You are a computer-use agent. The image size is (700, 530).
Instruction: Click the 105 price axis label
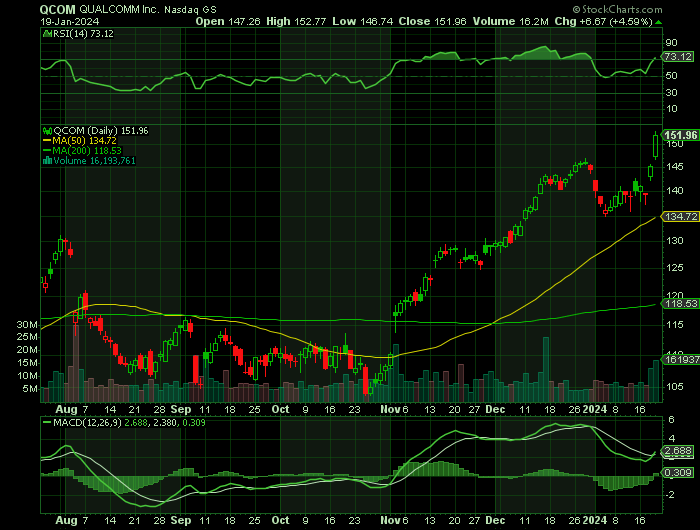pyautogui.click(x=674, y=387)
